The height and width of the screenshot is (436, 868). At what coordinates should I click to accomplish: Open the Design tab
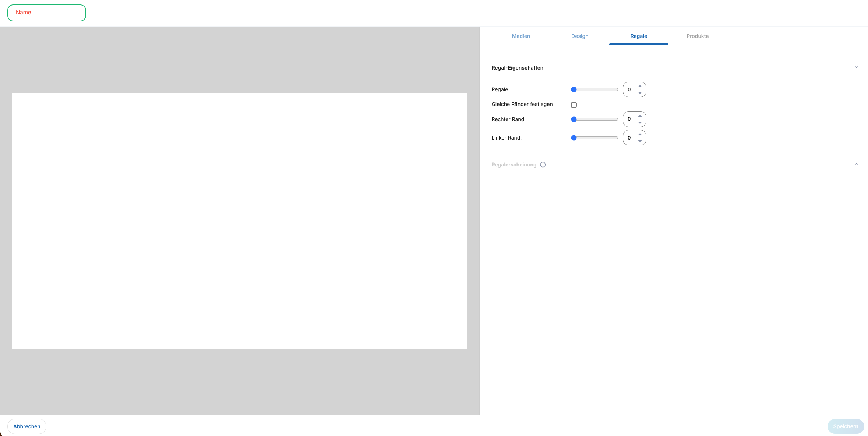[x=579, y=36]
